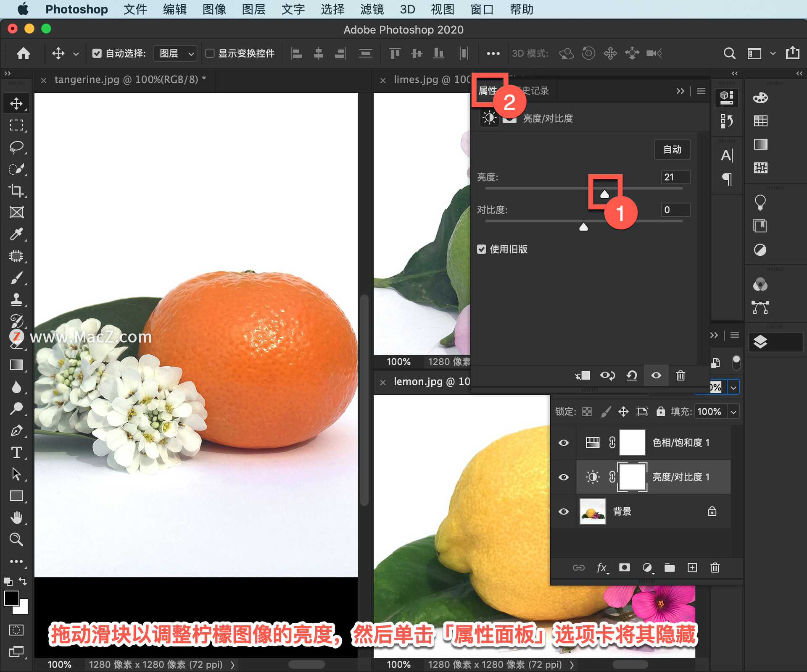This screenshot has width=807, height=672.
Task: Uncheck 使用旧版 legacy checkbox
Action: [482, 249]
